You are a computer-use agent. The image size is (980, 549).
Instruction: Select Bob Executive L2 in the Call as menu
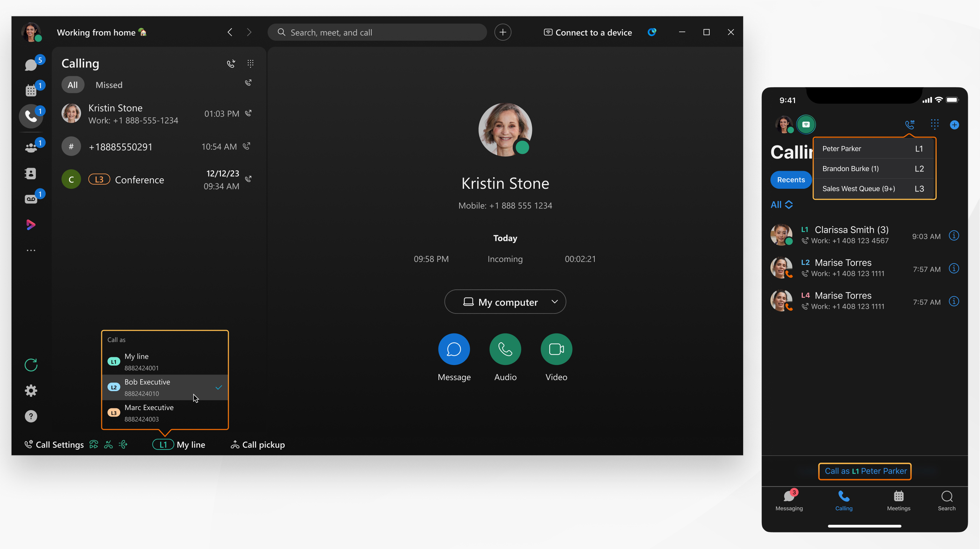[x=165, y=387]
